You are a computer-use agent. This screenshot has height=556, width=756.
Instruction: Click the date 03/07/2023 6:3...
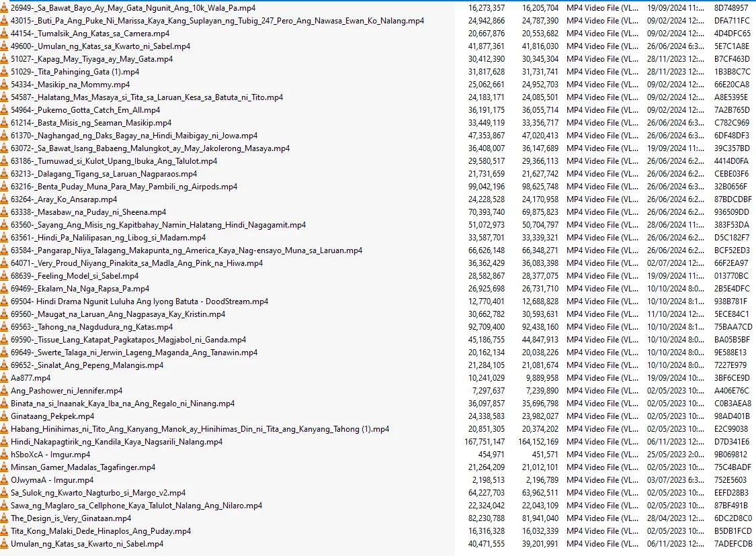675,480
